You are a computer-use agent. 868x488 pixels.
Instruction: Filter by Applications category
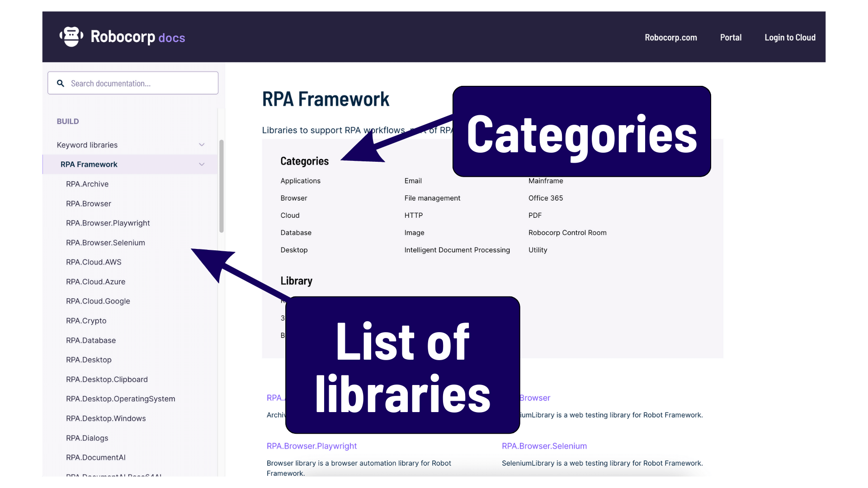click(x=301, y=181)
